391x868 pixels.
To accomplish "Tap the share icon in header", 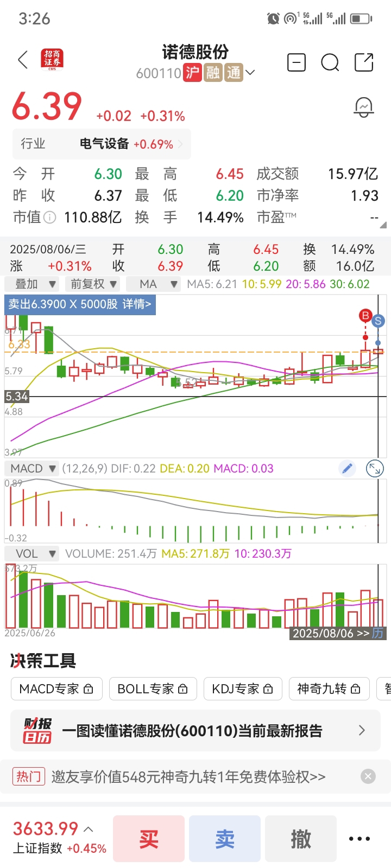I will (x=364, y=62).
